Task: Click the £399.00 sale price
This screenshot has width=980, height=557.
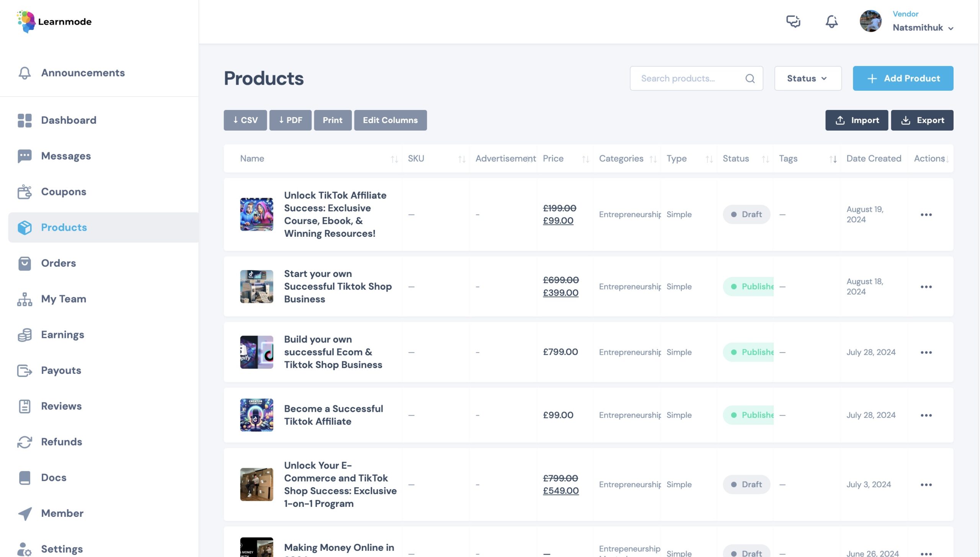Action: 560,293
